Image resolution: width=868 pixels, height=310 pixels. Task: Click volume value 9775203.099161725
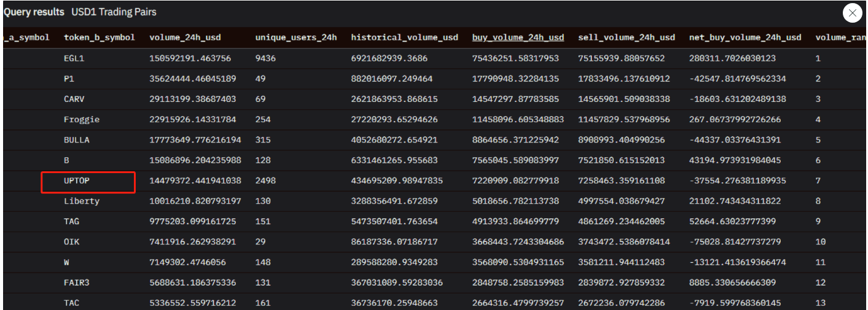point(192,222)
